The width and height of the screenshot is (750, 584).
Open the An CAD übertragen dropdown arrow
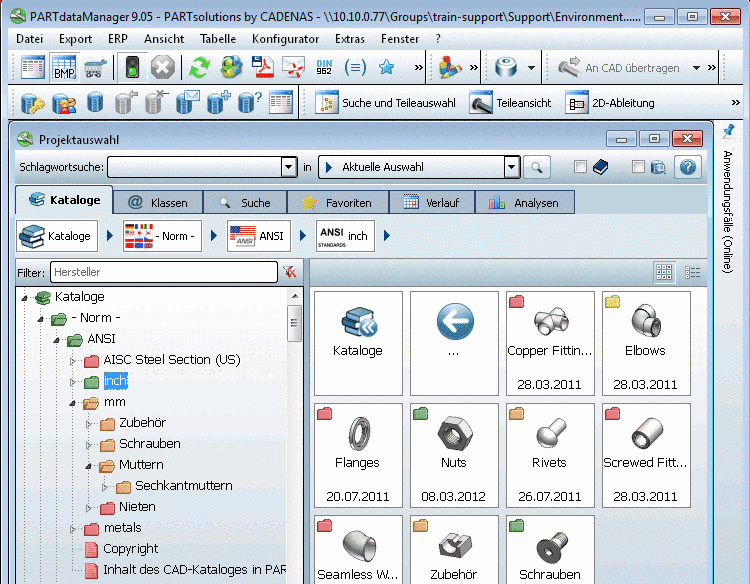click(x=696, y=67)
